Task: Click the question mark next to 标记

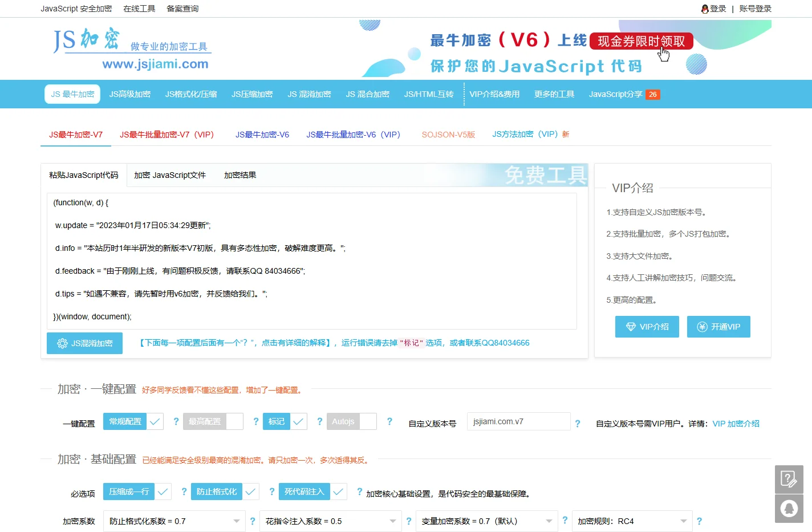Action: [x=320, y=421]
